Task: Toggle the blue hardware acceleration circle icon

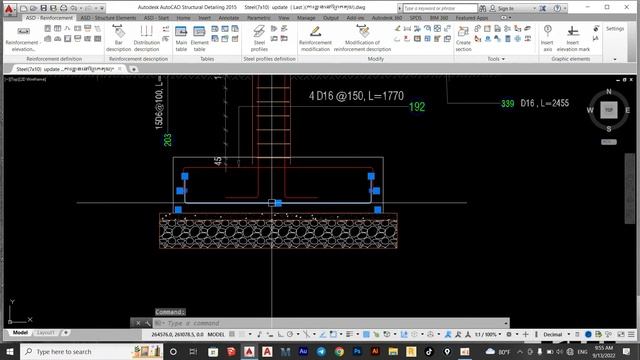Action: pos(588,334)
